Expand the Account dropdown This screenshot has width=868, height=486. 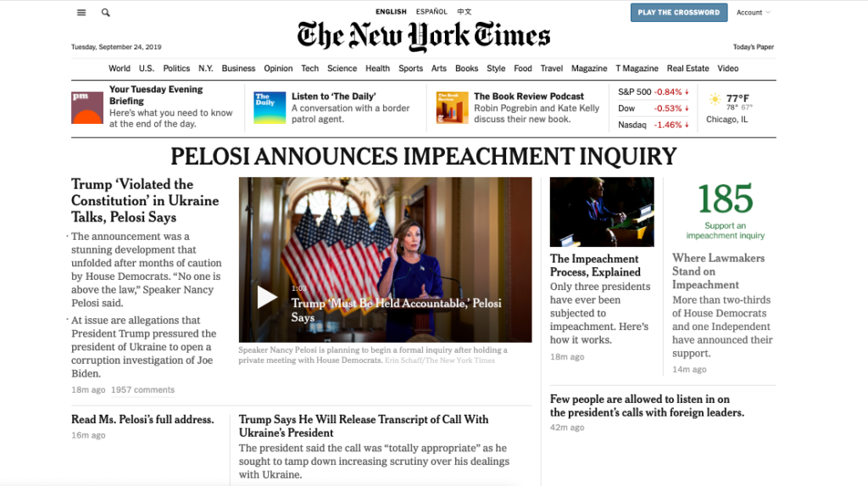click(x=753, y=12)
